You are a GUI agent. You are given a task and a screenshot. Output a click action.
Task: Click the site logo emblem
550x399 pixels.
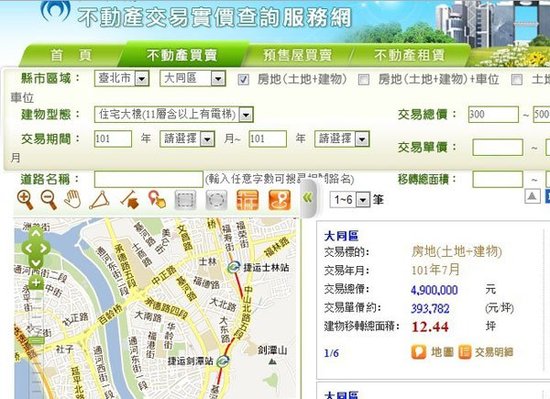pos(55,11)
